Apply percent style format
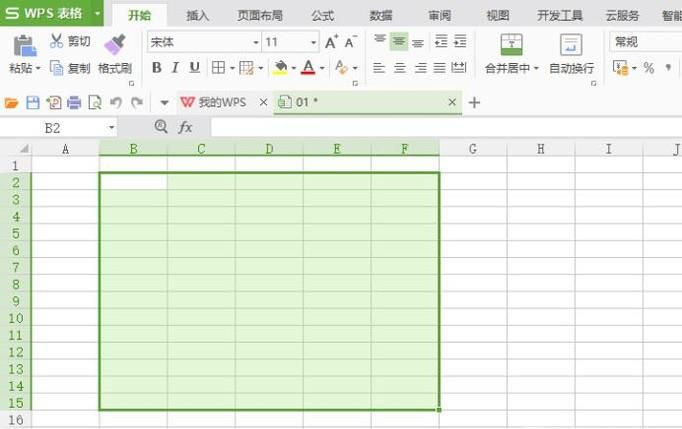This screenshot has height=429, width=682. click(x=649, y=68)
